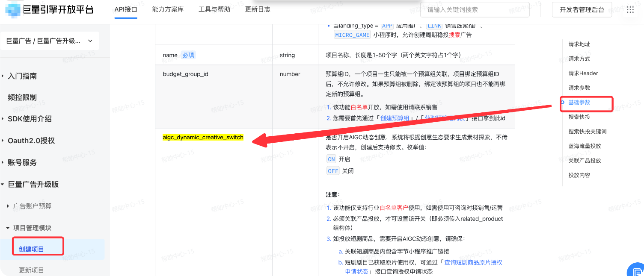Jump to the 投放内容 anchor

click(x=579, y=175)
